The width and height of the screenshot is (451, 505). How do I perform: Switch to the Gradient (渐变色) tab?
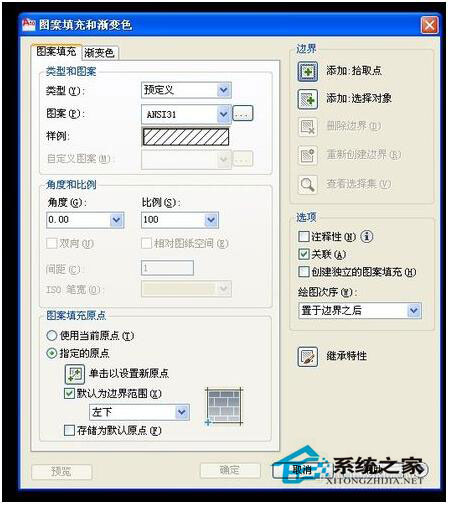point(99,53)
